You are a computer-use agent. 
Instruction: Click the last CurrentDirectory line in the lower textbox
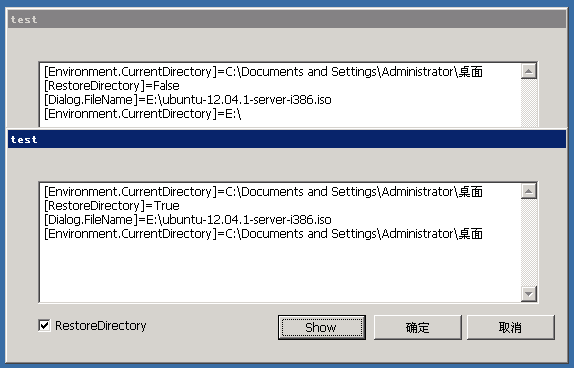[x=263, y=234]
